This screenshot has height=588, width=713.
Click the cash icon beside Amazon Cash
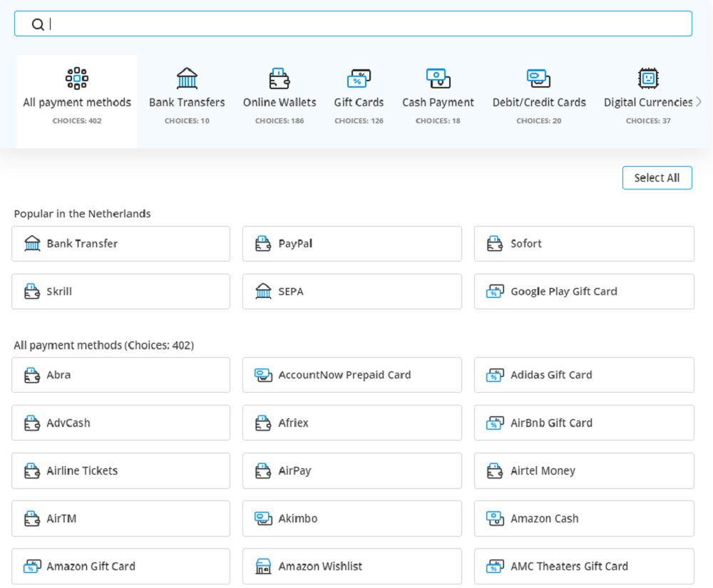click(x=496, y=518)
